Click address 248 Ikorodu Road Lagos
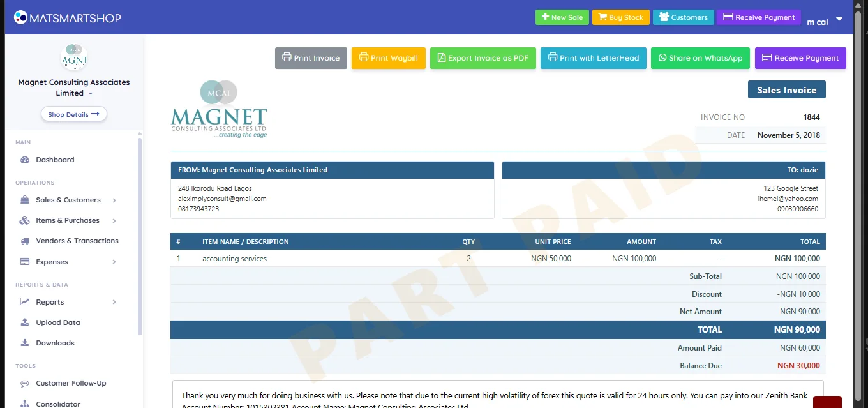The width and height of the screenshot is (868, 408). coord(215,188)
